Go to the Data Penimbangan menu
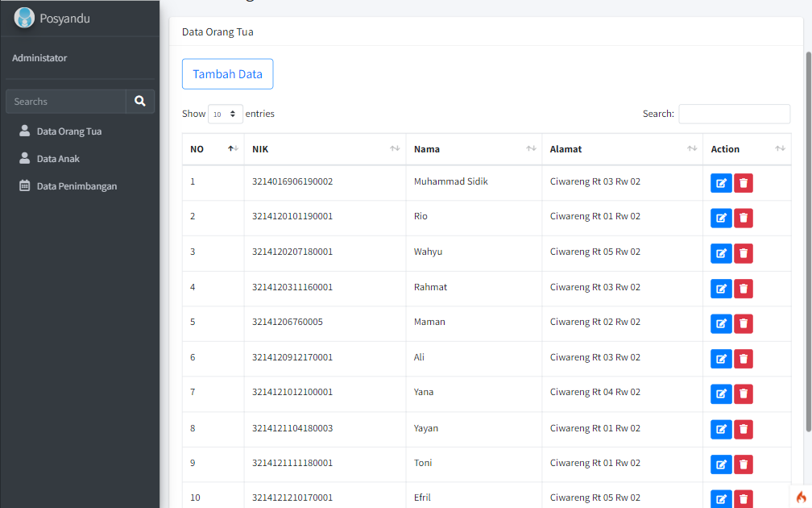 coord(77,186)
